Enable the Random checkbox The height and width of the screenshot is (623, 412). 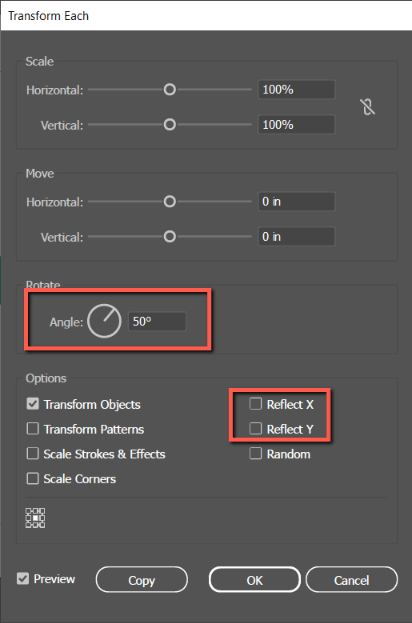pyautogui.click(x=255, y=454)
